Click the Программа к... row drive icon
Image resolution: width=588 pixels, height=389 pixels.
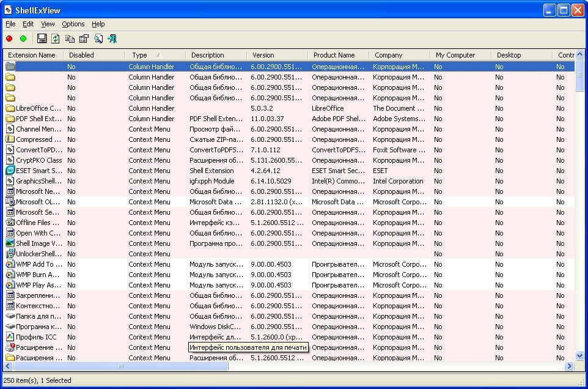click(x=10, y=327)
